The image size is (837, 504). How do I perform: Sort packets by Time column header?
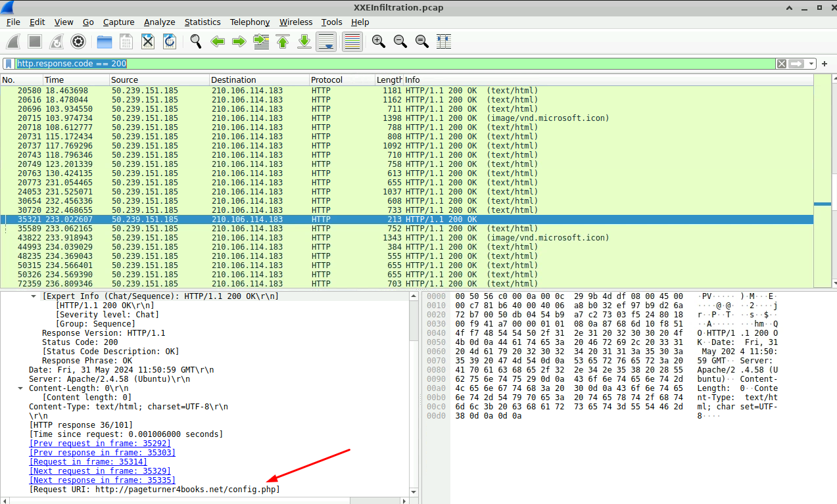tap(76, 80)
